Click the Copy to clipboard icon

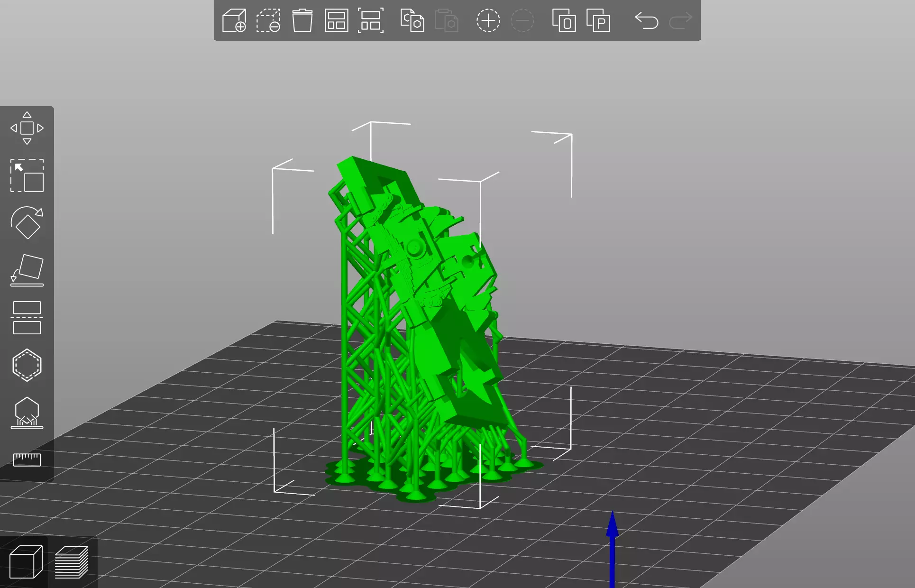[x=412, y=21]
